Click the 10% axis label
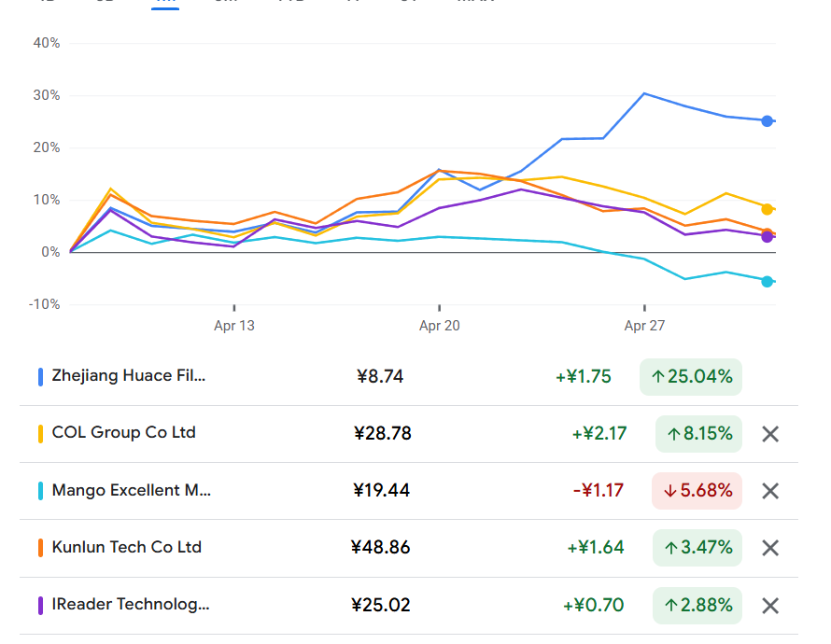 coord(47,200)
